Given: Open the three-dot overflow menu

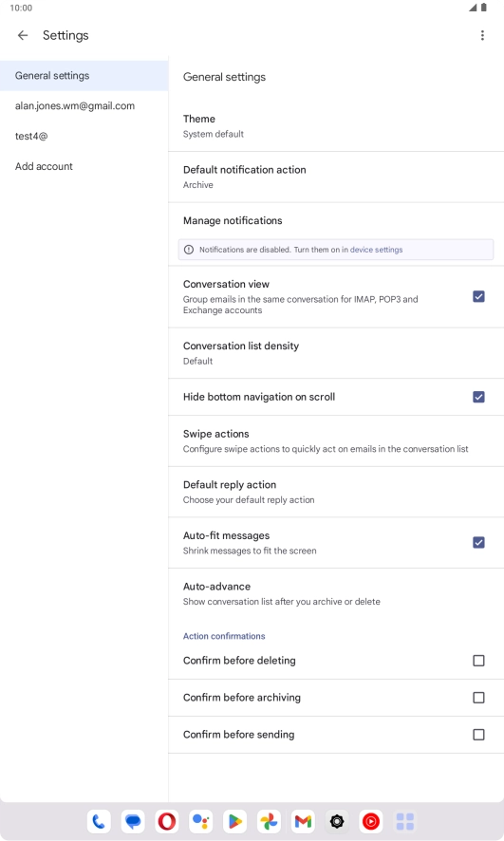Looking at the screenshot, I should coord(482,35).
